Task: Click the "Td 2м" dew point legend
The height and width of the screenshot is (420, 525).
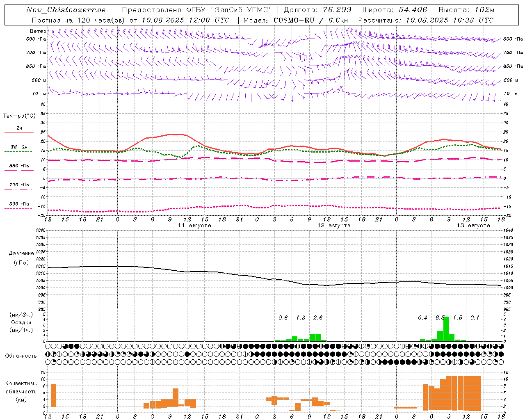Action: click(x=19, y=147)
